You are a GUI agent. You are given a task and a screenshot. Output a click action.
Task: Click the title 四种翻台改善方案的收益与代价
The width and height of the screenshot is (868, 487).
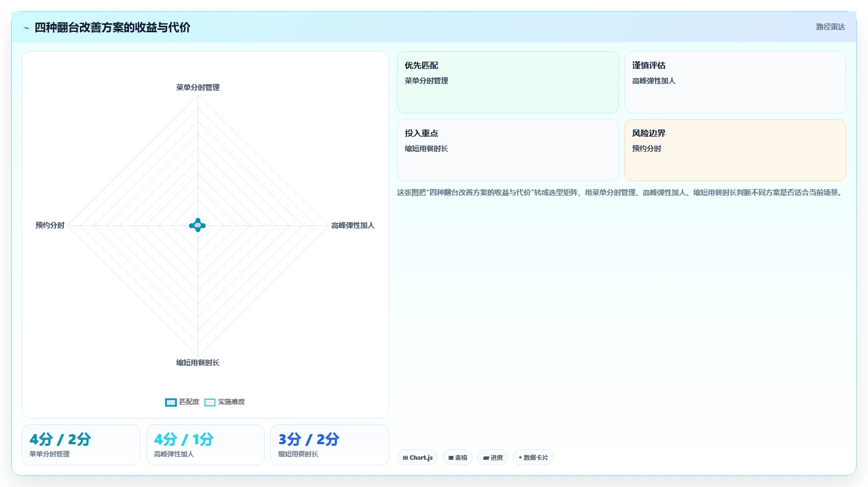pos(112,28)
